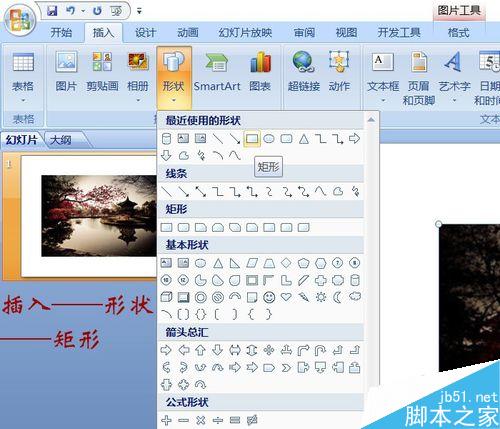The height and width of the screenshot is (429, 500).
Task: Insert 页眉和页脚 header and footer
Action: click(x=419, y=78)
